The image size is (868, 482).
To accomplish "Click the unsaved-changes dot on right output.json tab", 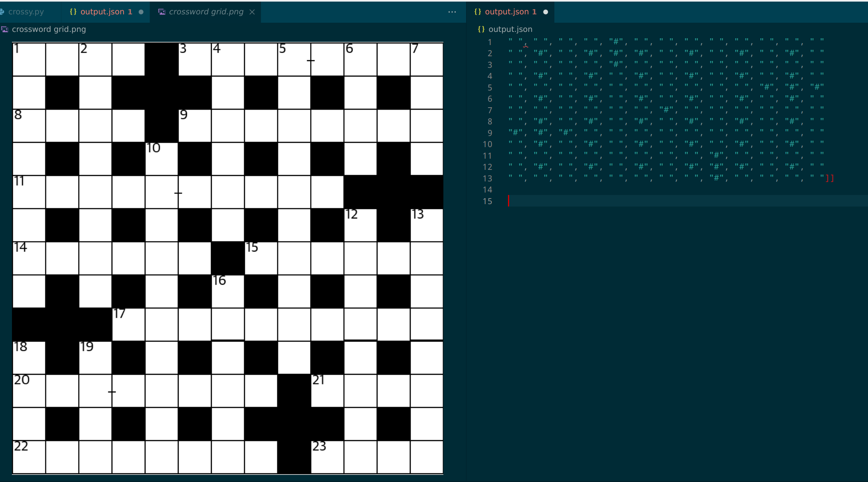I will coord(545,12).
